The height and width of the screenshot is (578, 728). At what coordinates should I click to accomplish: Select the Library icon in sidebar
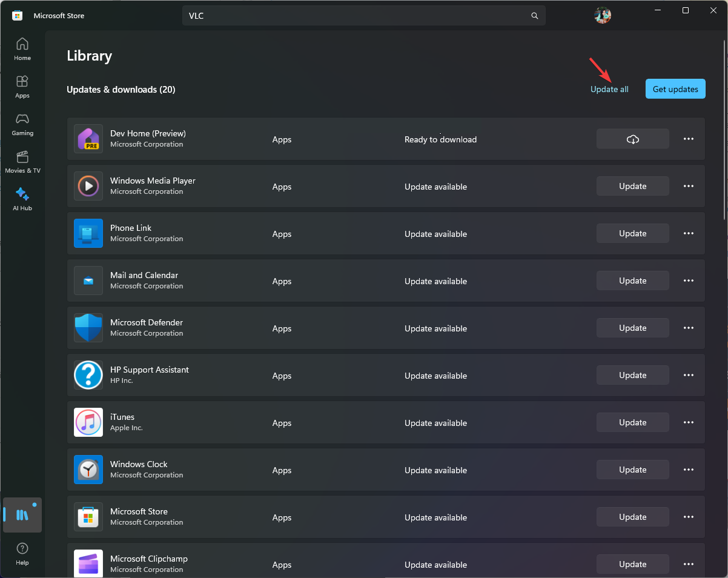[22, 515]
